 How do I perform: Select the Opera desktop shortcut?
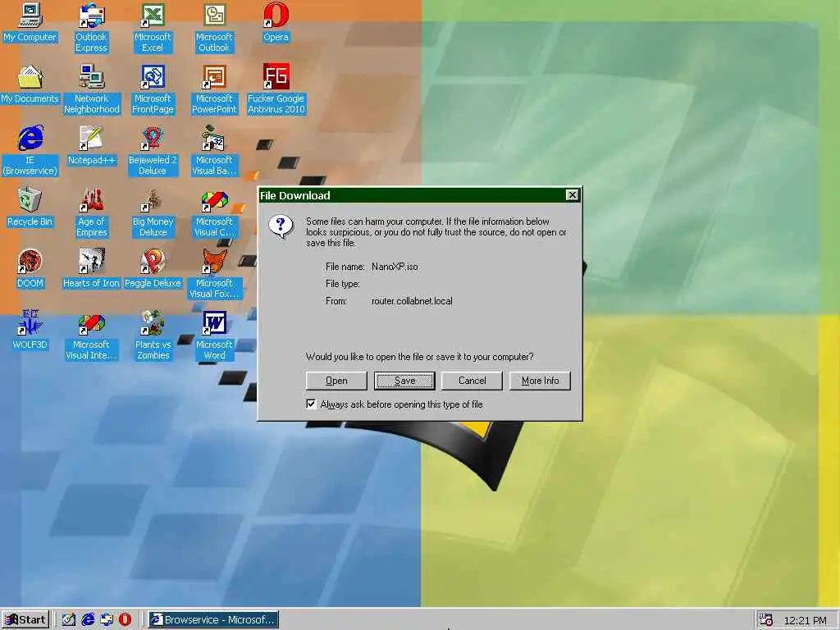[x=276, y=22]
